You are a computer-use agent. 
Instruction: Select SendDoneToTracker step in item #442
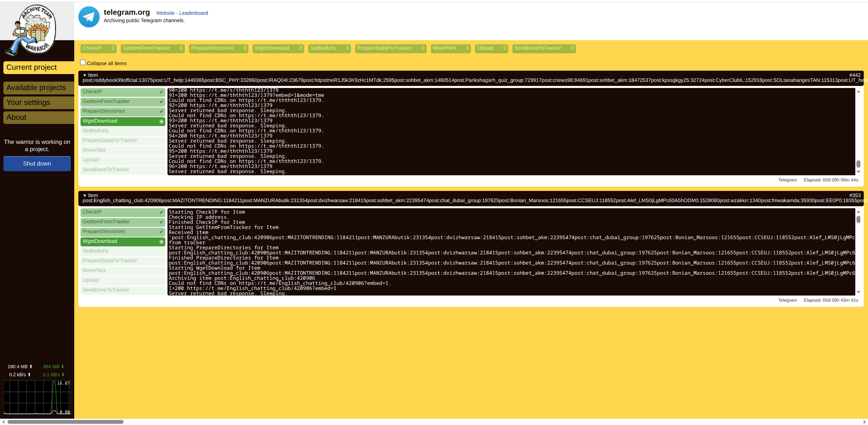pyautogui.click(x=123, y=170)
